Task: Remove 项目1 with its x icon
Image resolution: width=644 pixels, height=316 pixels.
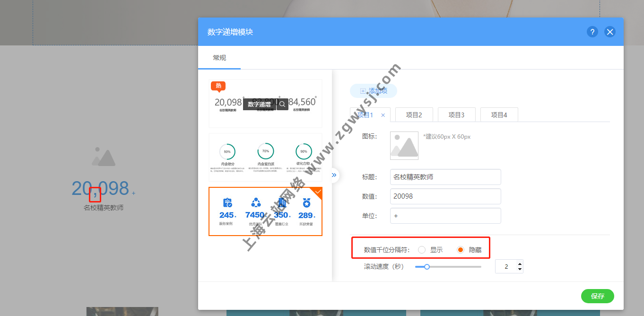Action: pos(383,115)
